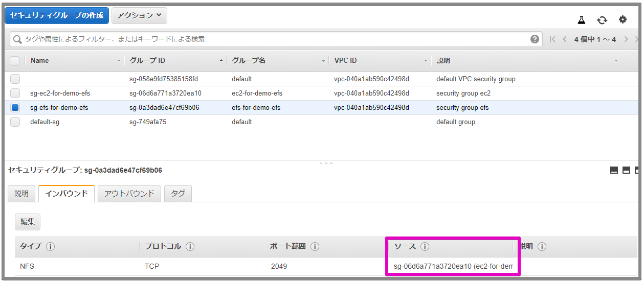
Task: Minimize the details pane
Action: pos(614,170)
